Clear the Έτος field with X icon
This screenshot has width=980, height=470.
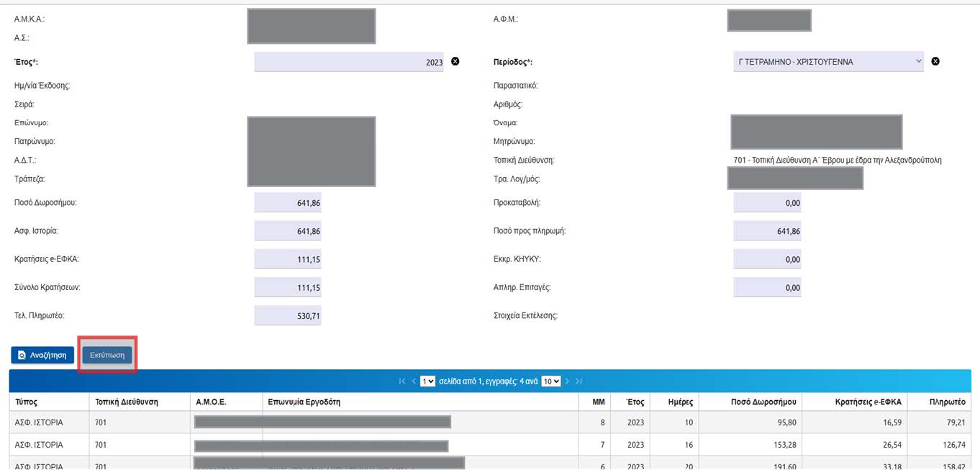[455, 62]
